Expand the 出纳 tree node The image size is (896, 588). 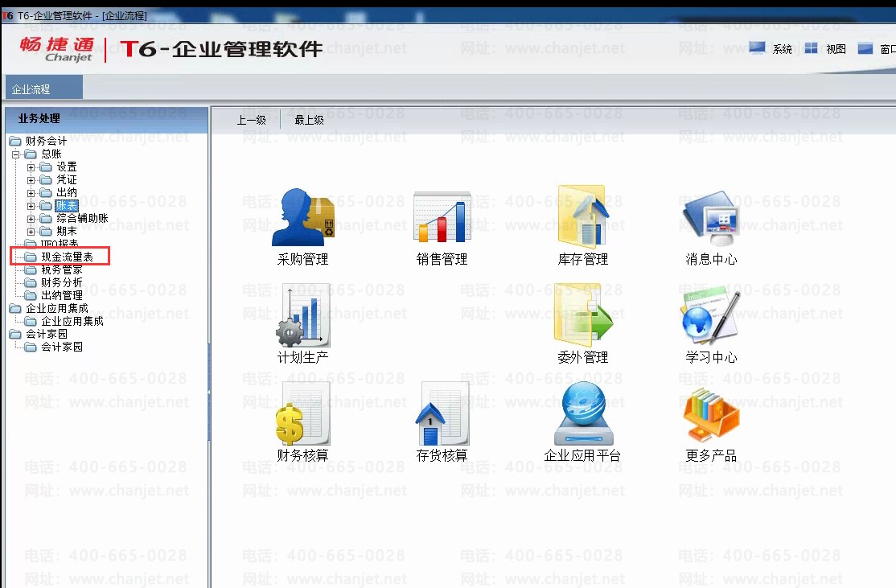(x=31, y=193)
